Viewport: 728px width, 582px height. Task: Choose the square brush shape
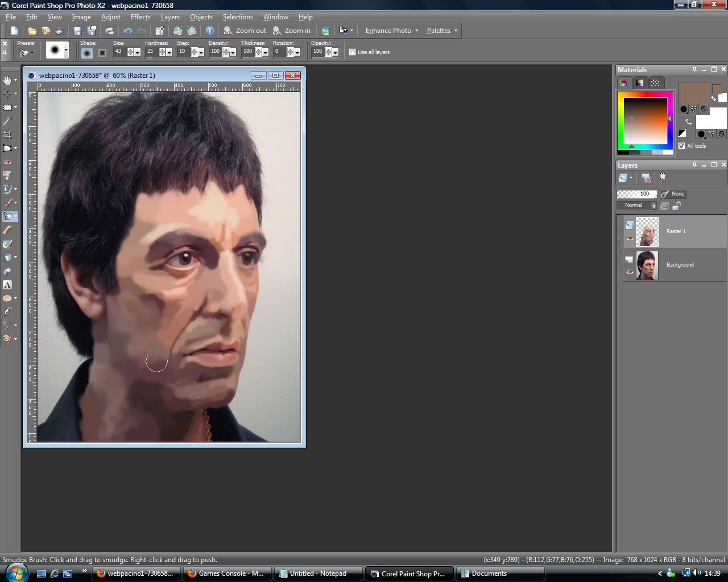[x=102, y=53]
